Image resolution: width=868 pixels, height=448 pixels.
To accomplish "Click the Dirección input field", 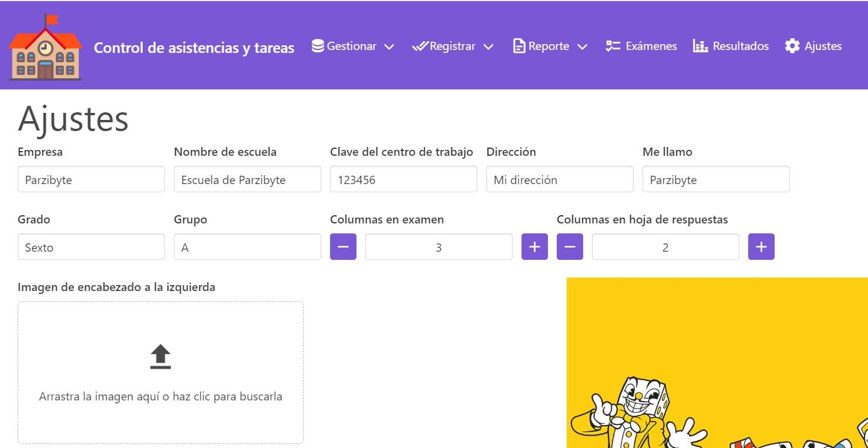I will [x=560, y=179].
